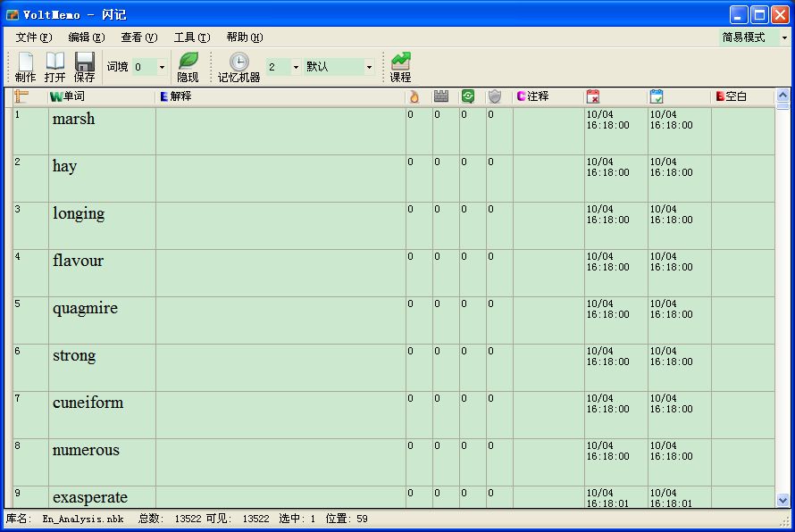Click the scrollbar up arrow

click(782, 96)
